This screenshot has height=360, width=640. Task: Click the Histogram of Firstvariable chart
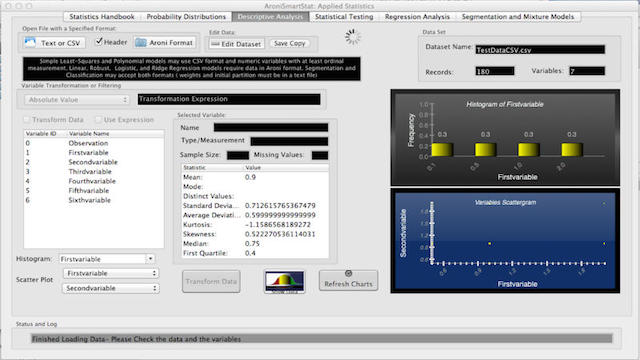click(x=505, y=138)
